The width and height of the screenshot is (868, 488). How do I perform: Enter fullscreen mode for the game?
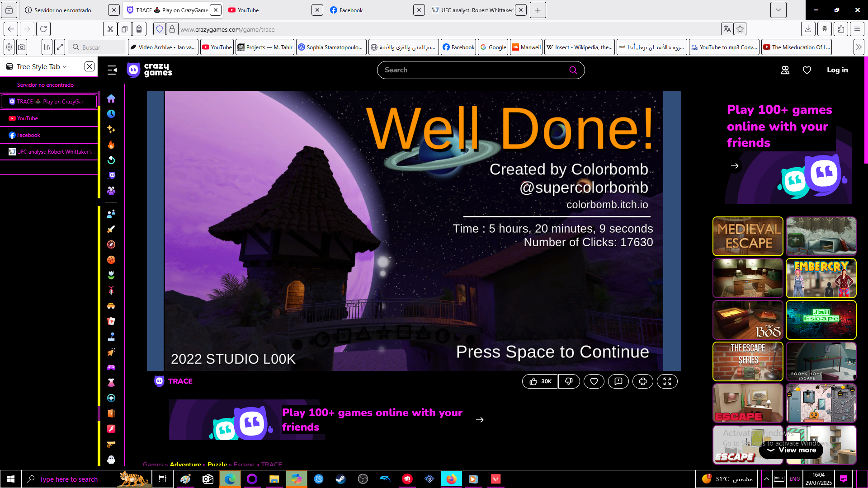667,381
